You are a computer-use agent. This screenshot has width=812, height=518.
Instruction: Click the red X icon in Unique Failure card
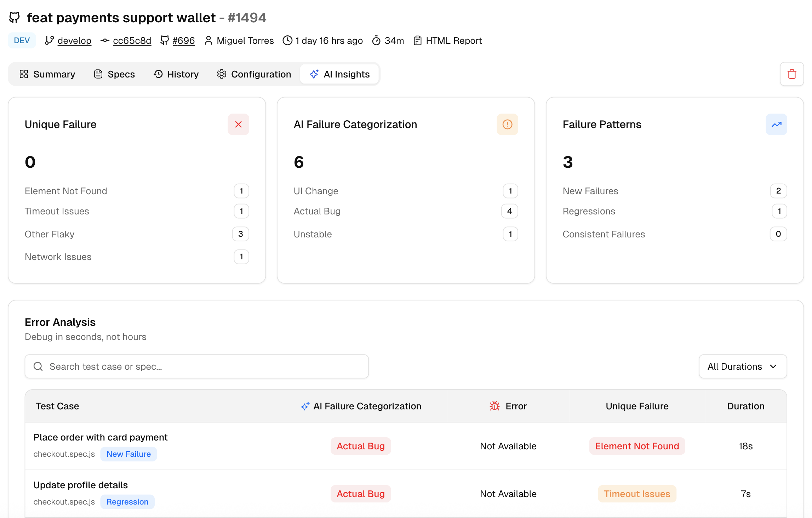238,125
